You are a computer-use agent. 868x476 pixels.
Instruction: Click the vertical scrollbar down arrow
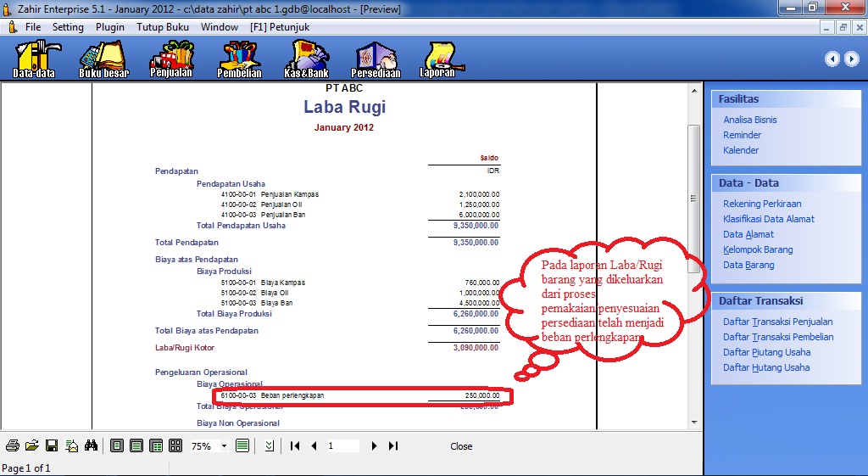pos(693,422)
